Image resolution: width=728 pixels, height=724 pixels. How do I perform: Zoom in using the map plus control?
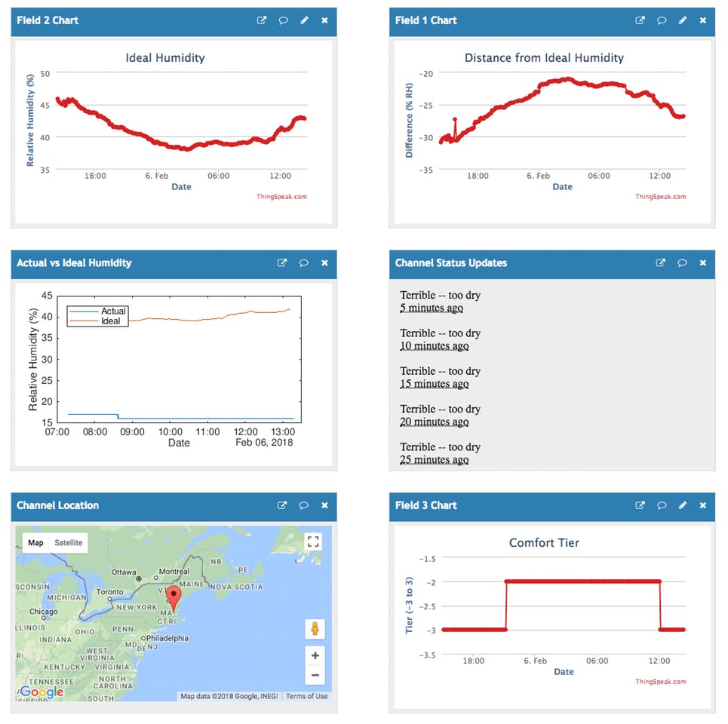pyautogui.click(x=315, y=655)
